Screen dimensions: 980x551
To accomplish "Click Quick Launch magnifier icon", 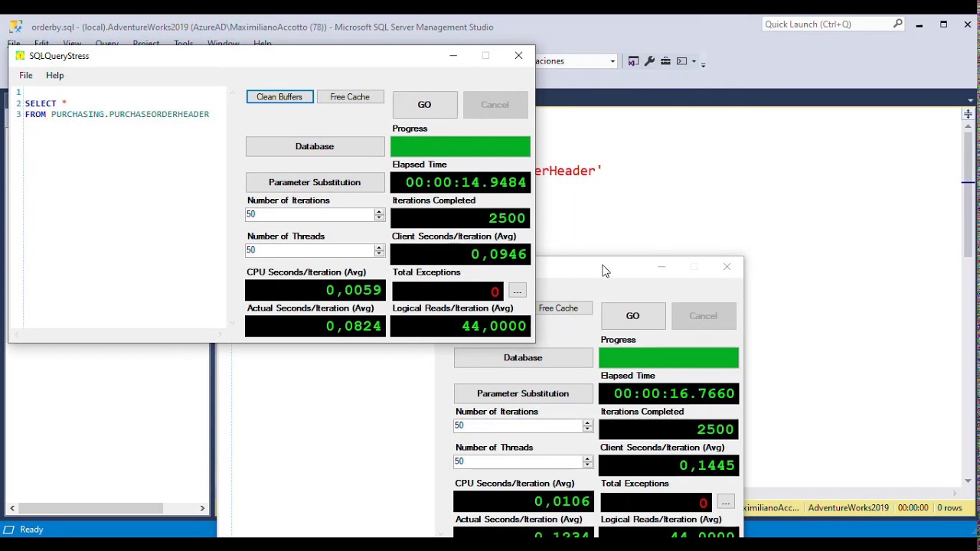I will 898,24.
